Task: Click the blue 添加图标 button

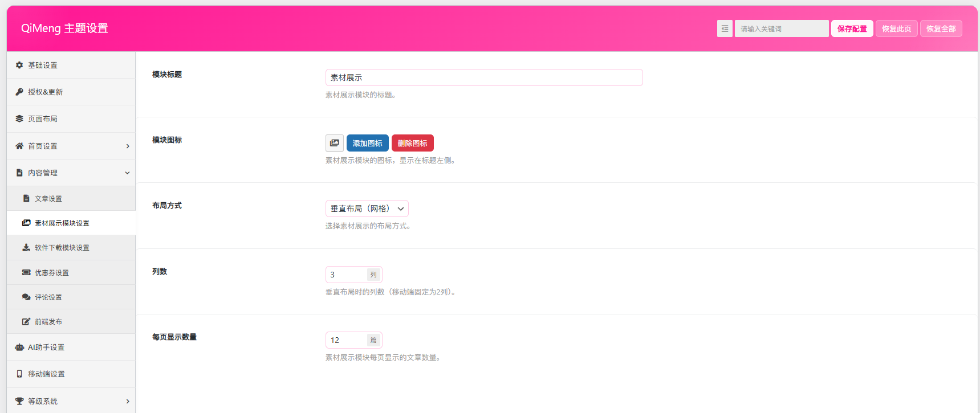Action: point(367,143)
